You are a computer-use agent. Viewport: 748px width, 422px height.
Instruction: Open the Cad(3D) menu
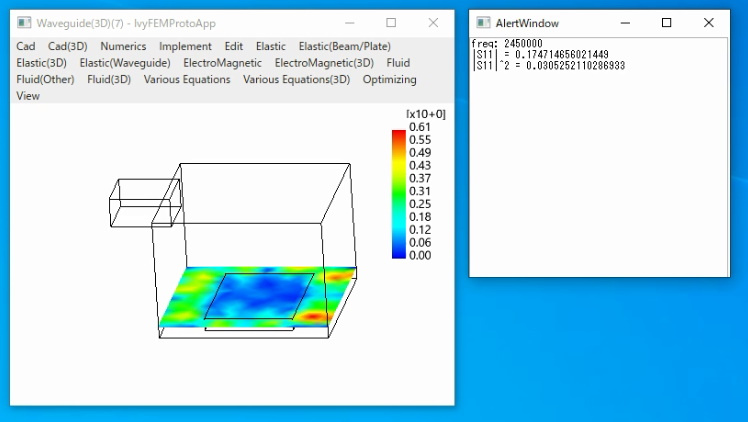(x=68, y=46)
